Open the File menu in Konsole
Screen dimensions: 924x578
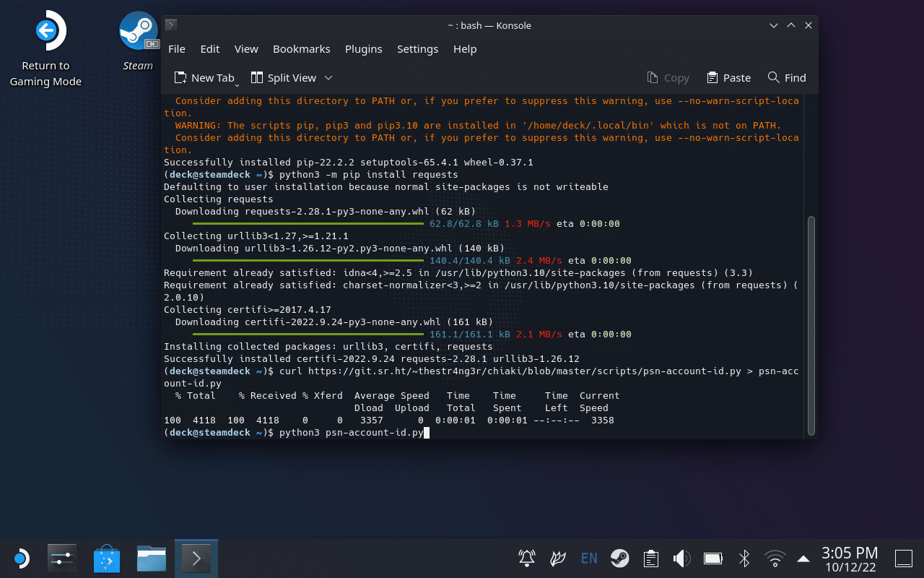click(177, 49)
